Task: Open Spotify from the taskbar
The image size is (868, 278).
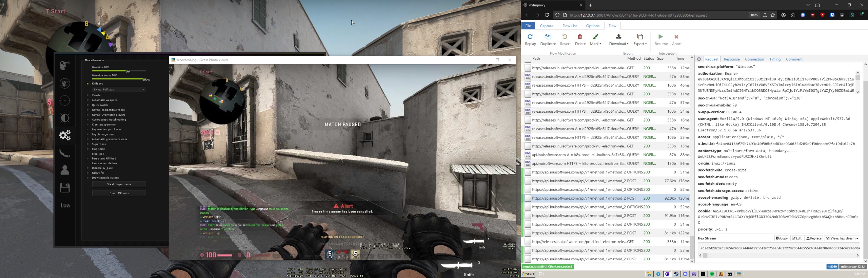Action: (712, 274)
